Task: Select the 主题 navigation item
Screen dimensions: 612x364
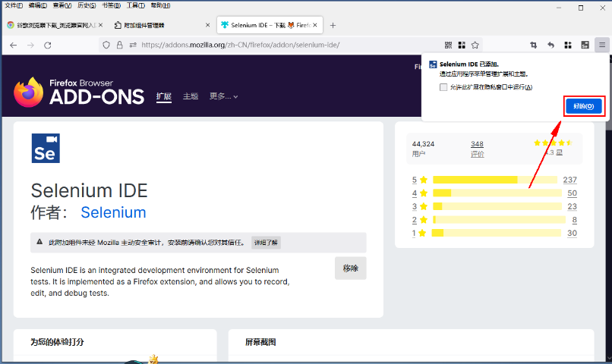Action: coord(191,96)
